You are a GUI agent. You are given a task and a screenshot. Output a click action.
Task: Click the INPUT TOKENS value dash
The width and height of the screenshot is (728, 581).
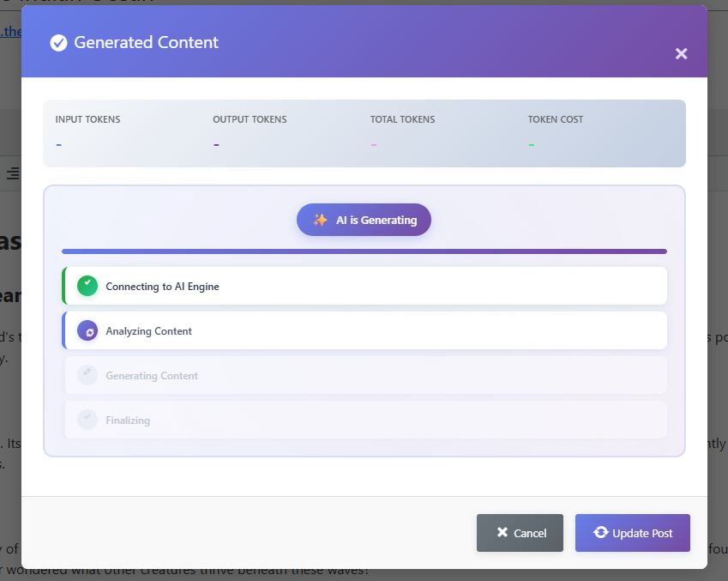pos(58,144)
